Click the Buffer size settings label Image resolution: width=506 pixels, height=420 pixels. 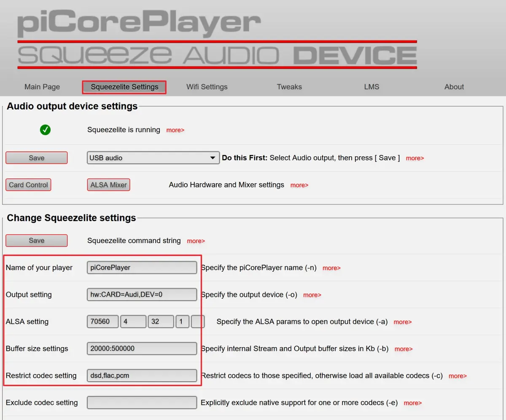[37, 348]
